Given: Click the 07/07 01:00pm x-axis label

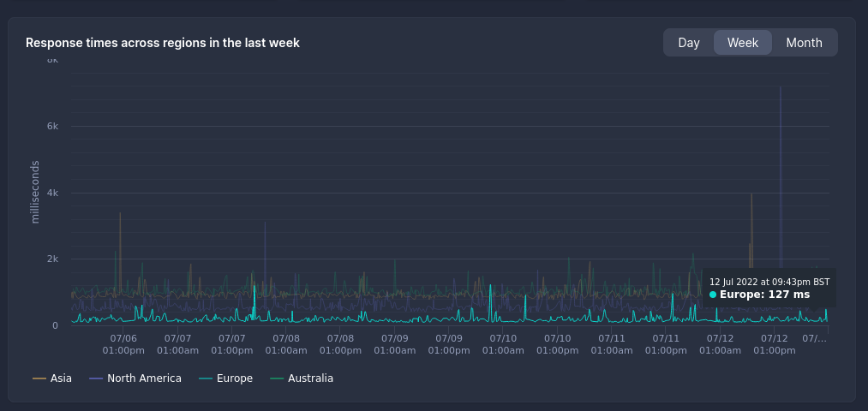Looking at the screenshot, I should point(232,344).
